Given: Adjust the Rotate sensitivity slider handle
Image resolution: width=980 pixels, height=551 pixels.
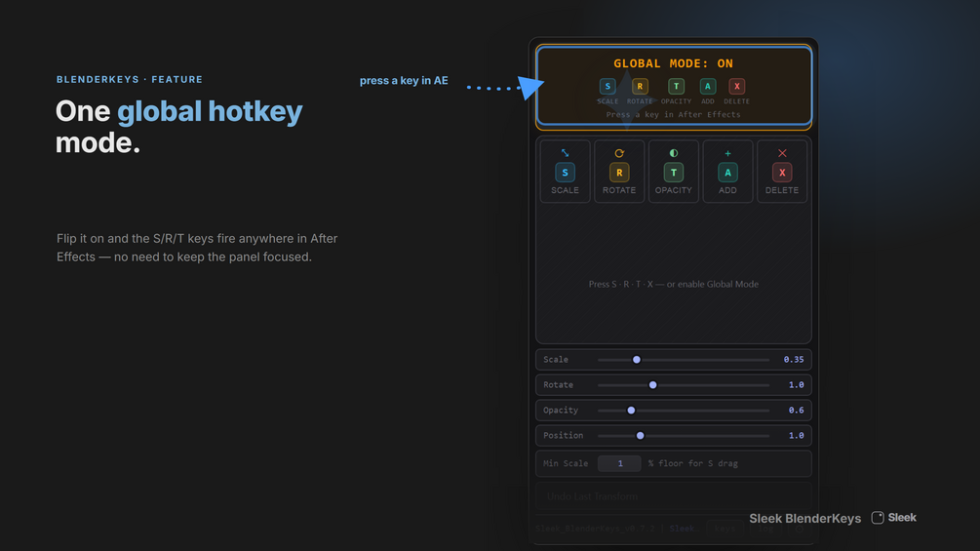Looking at the screenshot, I should 652,385.
